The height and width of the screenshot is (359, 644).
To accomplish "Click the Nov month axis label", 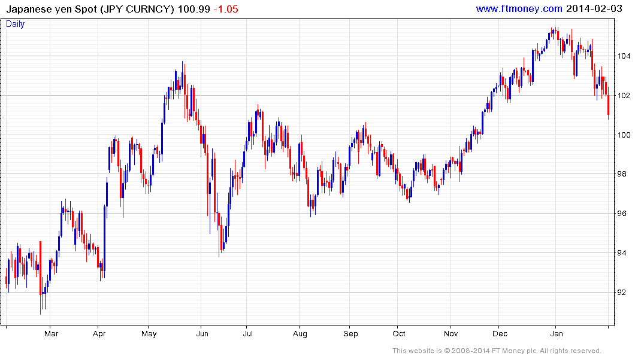I will pyautogui.click(x=451, y=333).
